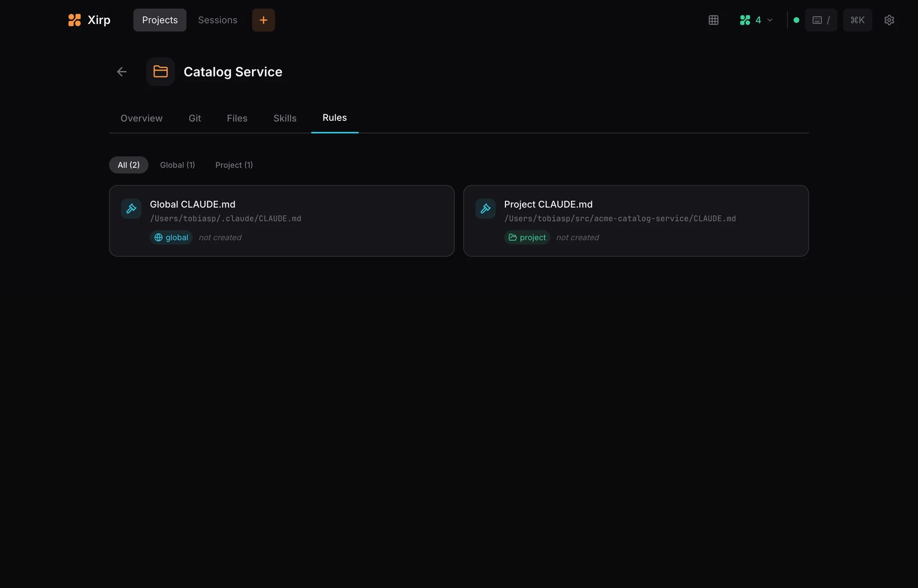The width and height of the screenshot is (918, 588).
Task: Click the Project CLAUDE.md gavel icon
Action: pos(486,209)
